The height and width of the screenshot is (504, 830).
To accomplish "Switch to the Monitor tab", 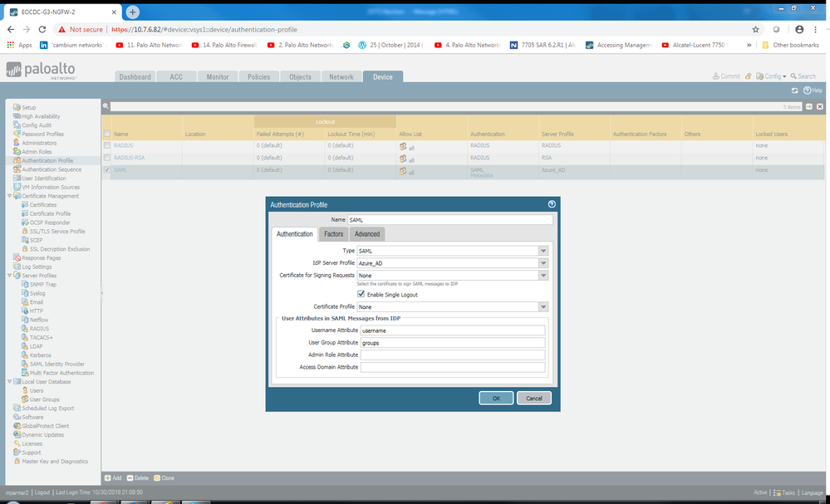I will (218, 76).
